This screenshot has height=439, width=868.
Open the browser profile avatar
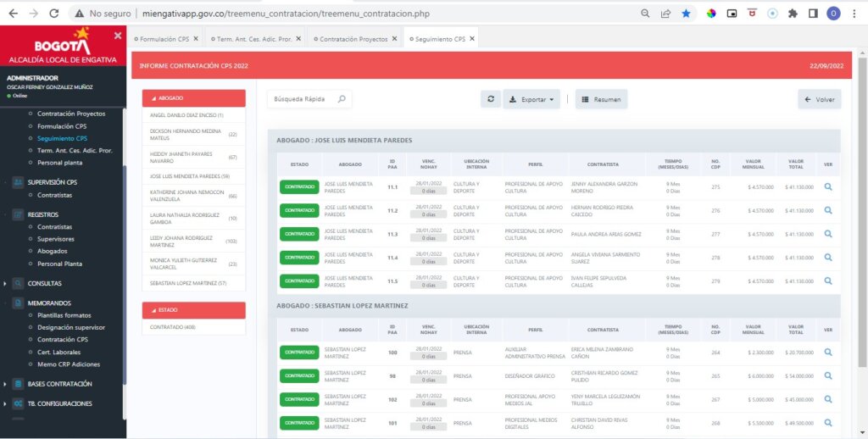pyautogui.click(x=833, y=14)
